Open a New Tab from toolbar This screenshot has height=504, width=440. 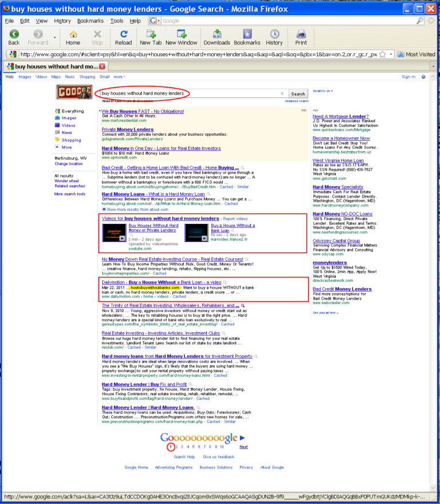(x=151, y=34)
